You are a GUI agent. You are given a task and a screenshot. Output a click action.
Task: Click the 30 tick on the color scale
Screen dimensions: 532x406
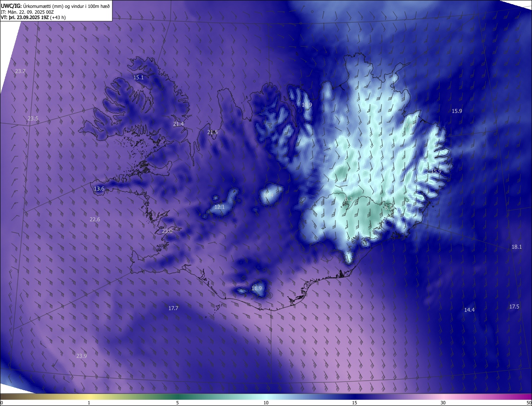pyautogui.click(x=443, y=403)
